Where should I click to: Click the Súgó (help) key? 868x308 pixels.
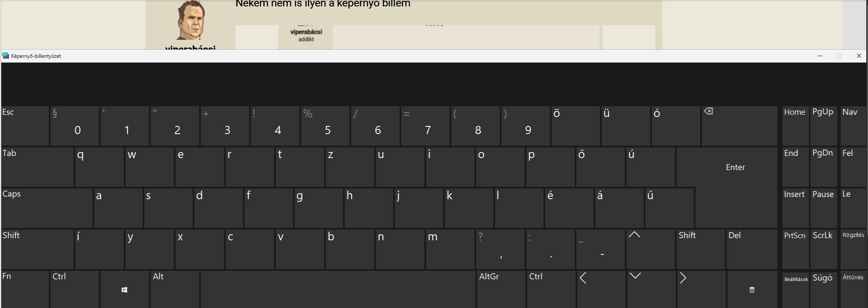click(823, 289)
